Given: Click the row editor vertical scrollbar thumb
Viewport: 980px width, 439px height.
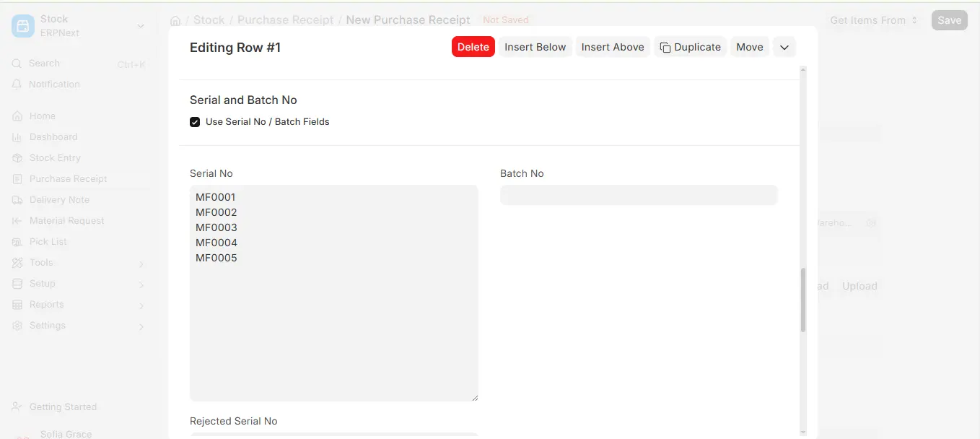Looking at the screenshot, I should click(x=803, y=300).
